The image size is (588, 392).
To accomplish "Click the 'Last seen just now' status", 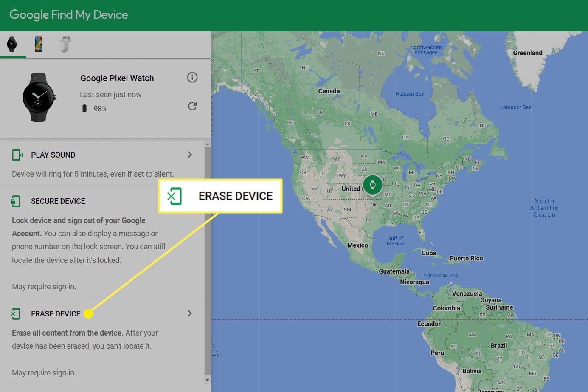I will [110, 95].
